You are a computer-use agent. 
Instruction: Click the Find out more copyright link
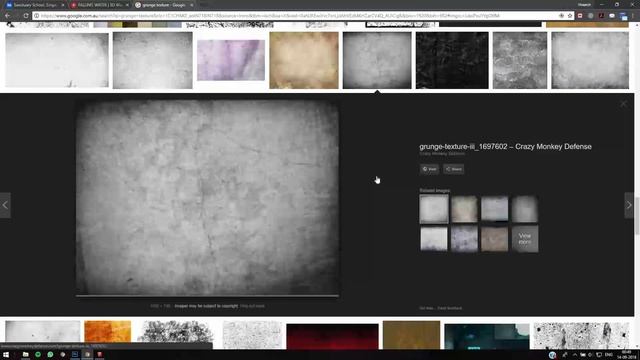pos(252,306)
